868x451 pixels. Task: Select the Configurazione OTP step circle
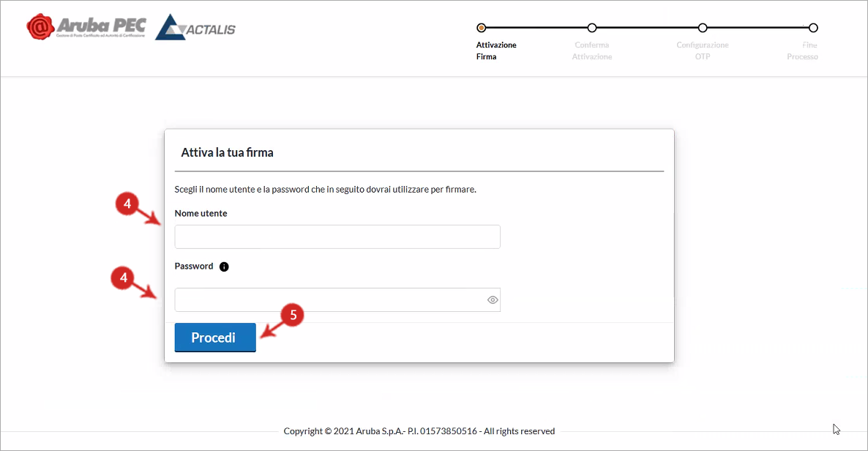(x=703, y=28)
